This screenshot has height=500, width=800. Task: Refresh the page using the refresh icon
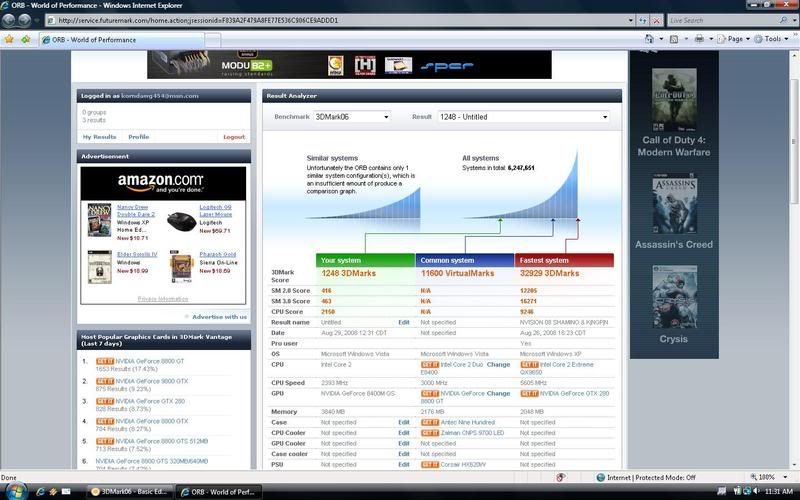[x=643, y=20]
